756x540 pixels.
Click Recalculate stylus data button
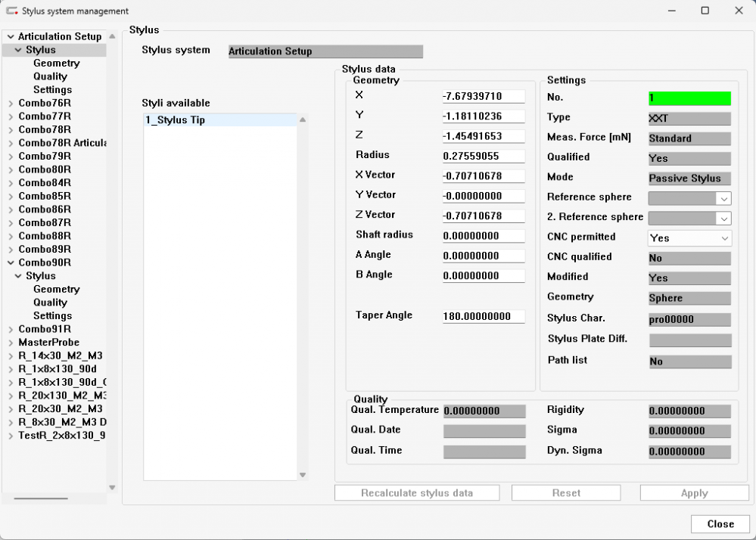tap(417, 493)
